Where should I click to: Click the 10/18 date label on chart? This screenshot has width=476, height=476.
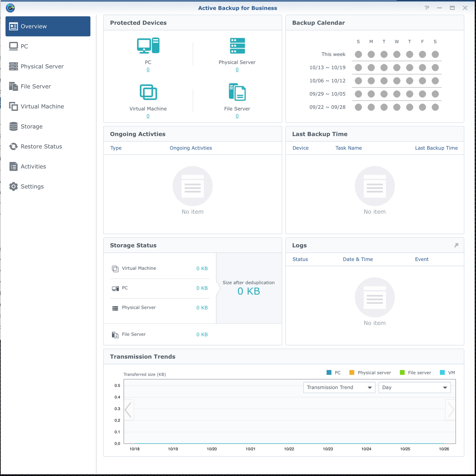pyautogui.click(x=134, y=449)
